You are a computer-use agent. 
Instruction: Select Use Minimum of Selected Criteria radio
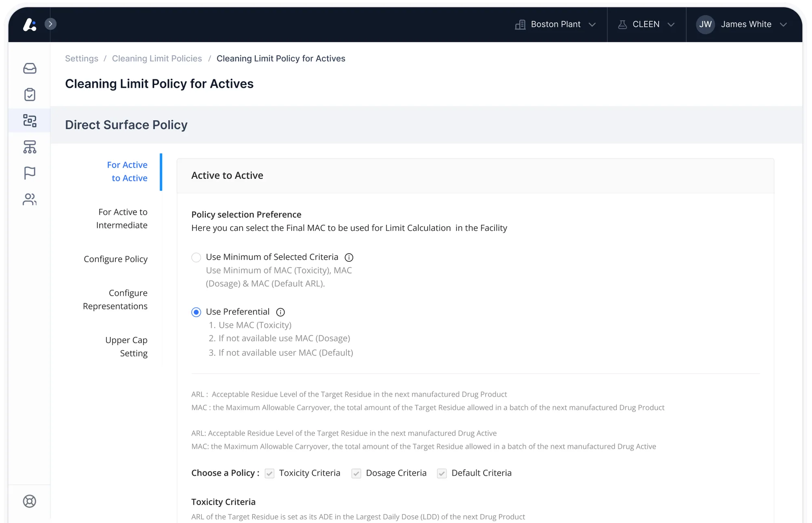tap(196, 257)
